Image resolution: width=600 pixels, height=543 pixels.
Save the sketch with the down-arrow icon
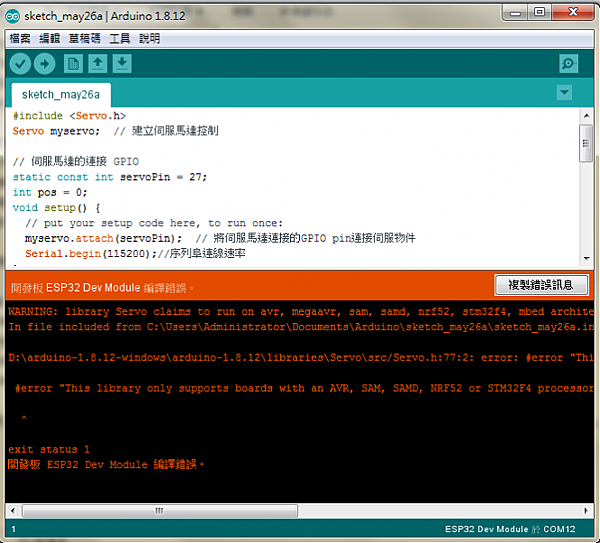pos(122,64)
